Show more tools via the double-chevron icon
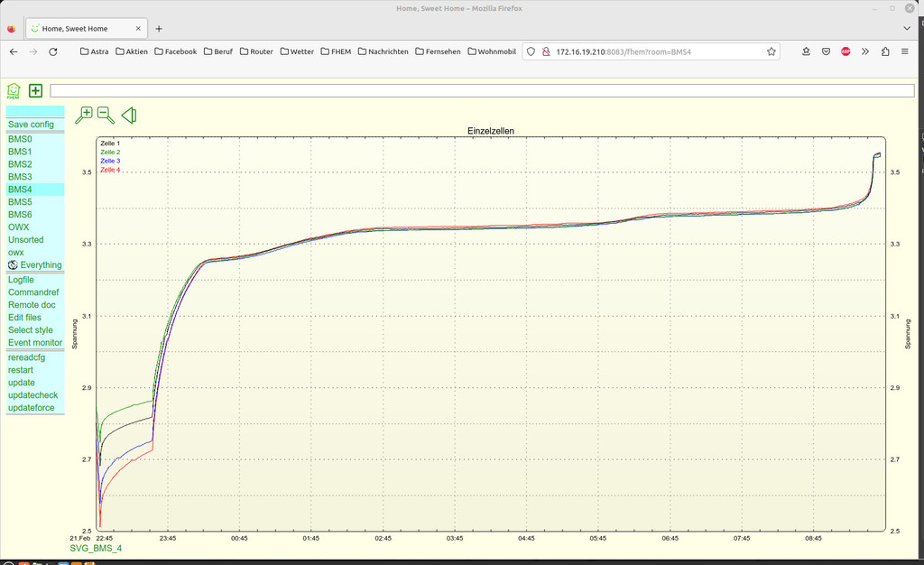924x565 pixels. point(865,51)
